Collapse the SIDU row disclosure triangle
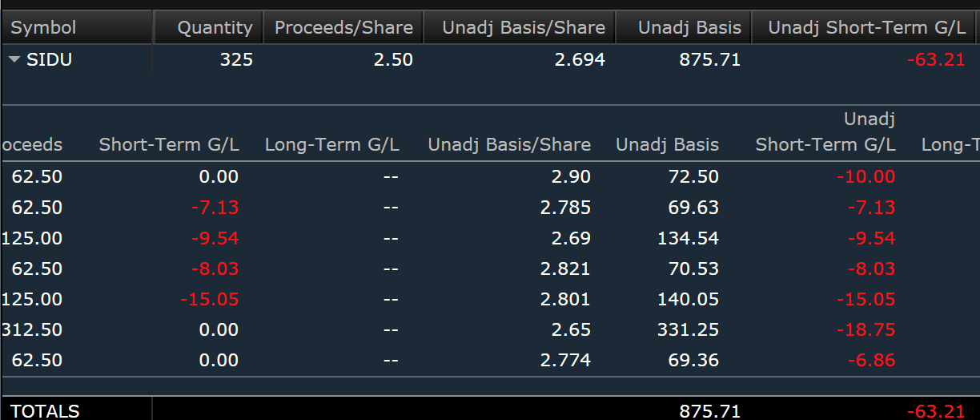 click(15, 60)
